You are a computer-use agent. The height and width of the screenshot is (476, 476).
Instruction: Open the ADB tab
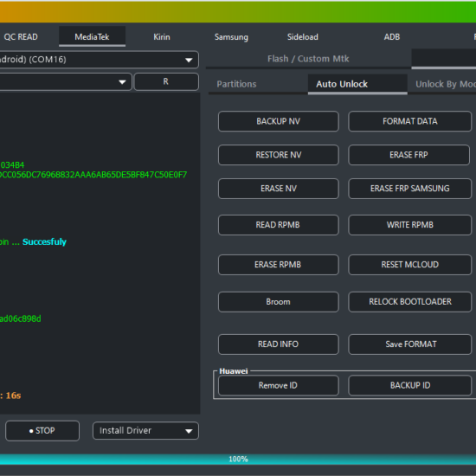pyautogui.click(x=391, y=37)
